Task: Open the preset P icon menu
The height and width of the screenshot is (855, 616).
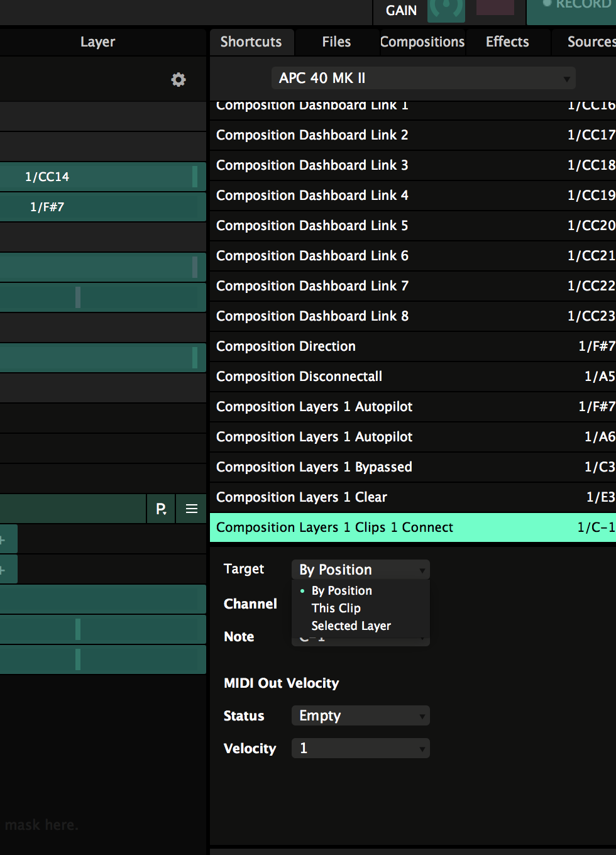Action: click(161, 509)
